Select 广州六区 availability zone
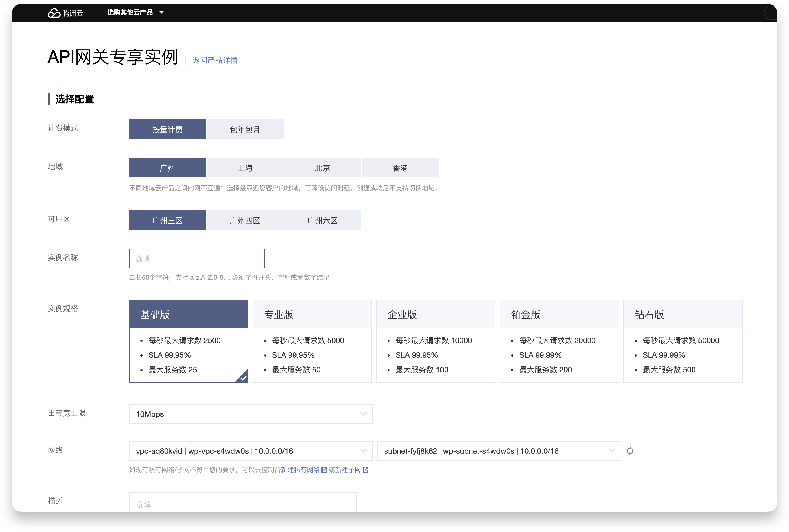 [x=322, y=220]
